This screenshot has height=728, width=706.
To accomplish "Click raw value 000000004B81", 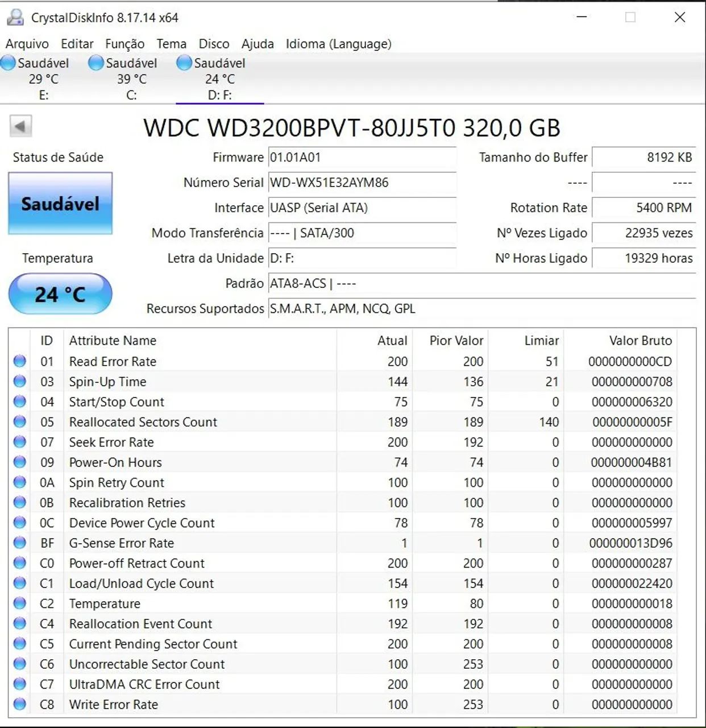I will pos(632,462).
